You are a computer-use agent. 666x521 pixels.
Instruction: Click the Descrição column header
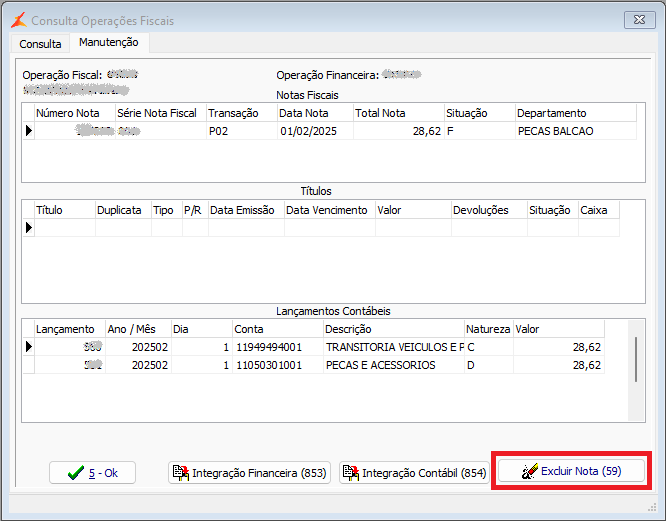(394, 329)
